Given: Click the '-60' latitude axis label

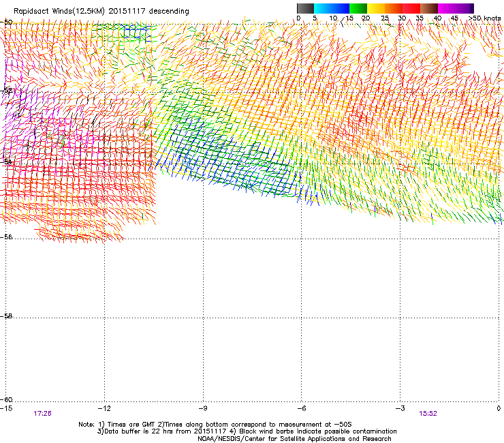Looking at the screenshot, I should click(7, 399).
